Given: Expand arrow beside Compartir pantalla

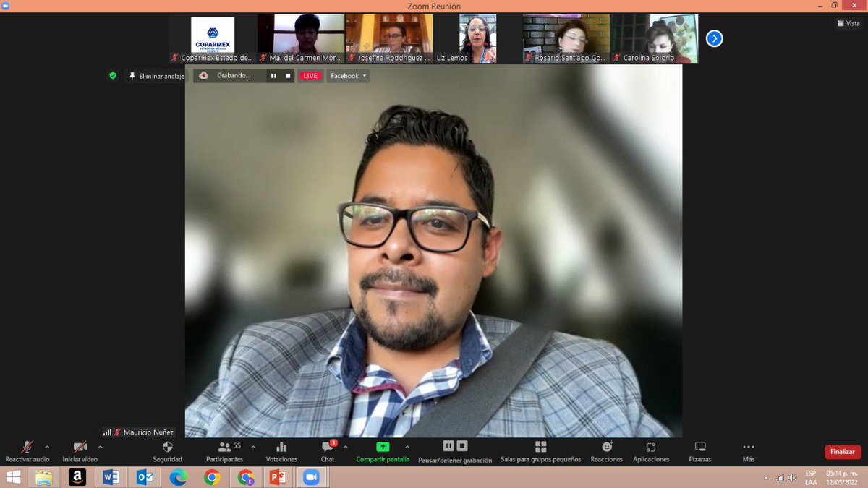Looking at the screenshot, I should [x=407, y=447].
